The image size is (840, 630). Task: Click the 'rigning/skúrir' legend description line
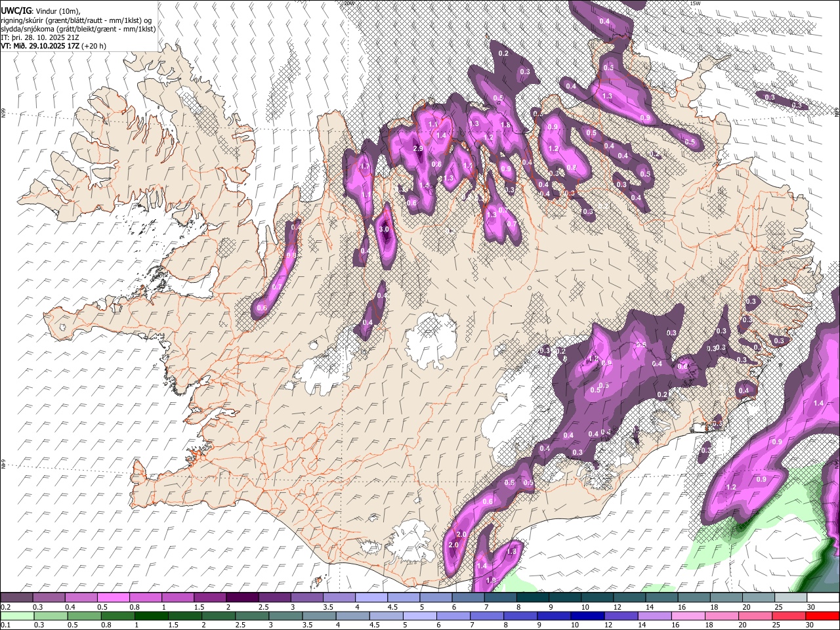coord(76,20)
